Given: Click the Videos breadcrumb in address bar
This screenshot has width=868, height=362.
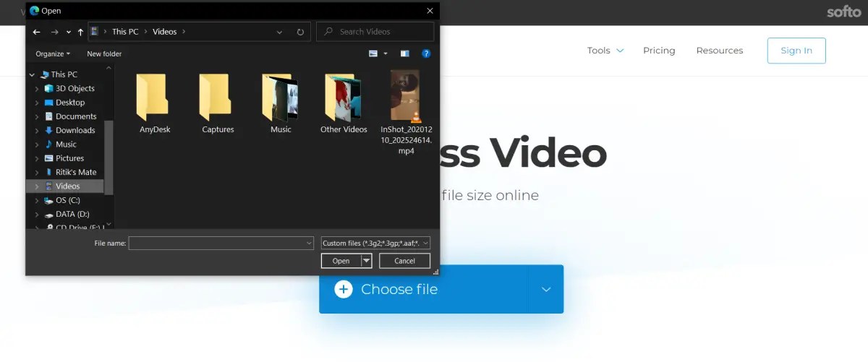Looking at the screenshot, I should 164,32.
